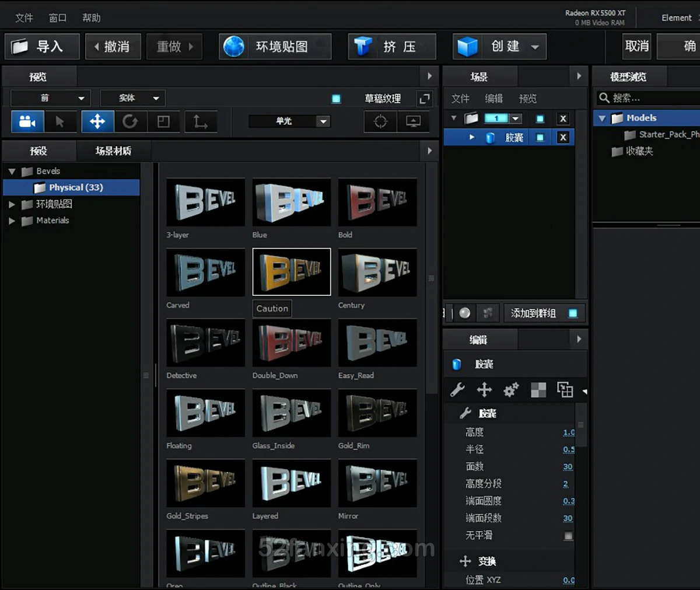
Task: Open the 文件 menu in the top menu bar
Action: tap(24, 18)
